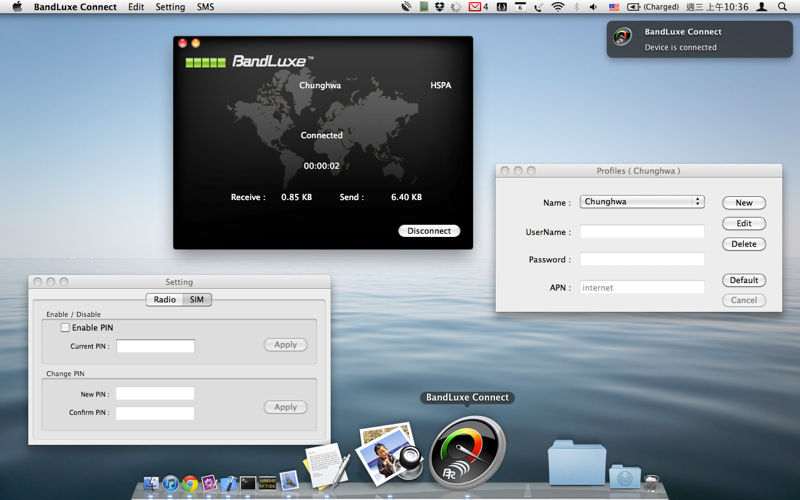Focus the Confirm PIN field
Viewport: 800px width, 500px height.
click(x=155, y=413)
